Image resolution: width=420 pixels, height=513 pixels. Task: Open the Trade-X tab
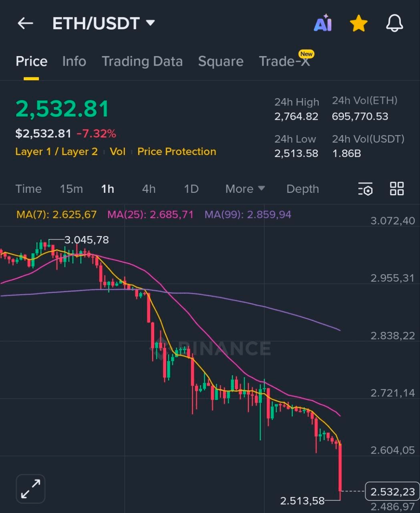click(x=284, y=61)
